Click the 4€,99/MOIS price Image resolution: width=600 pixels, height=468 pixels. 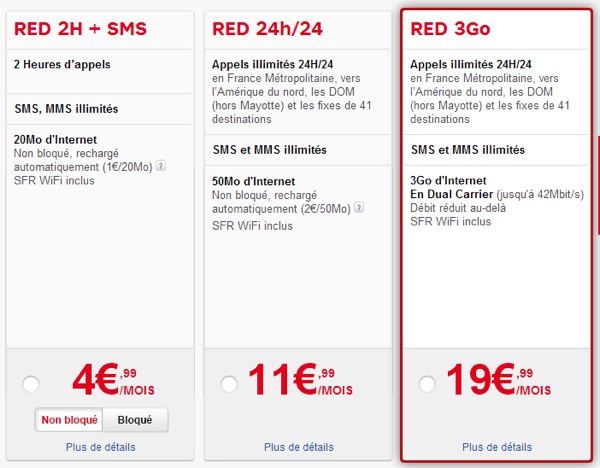[113, 380]
